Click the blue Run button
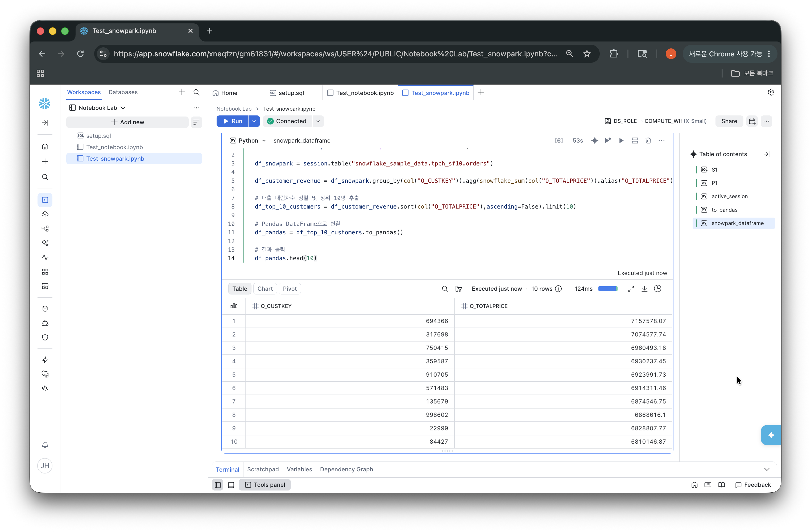811x532 pixels. [232, 121]
